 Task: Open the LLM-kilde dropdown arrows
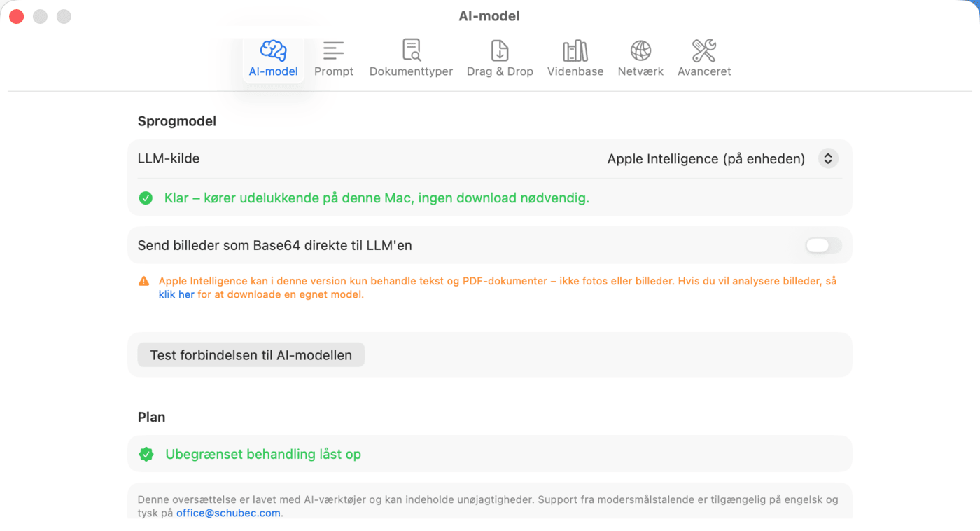828,159
